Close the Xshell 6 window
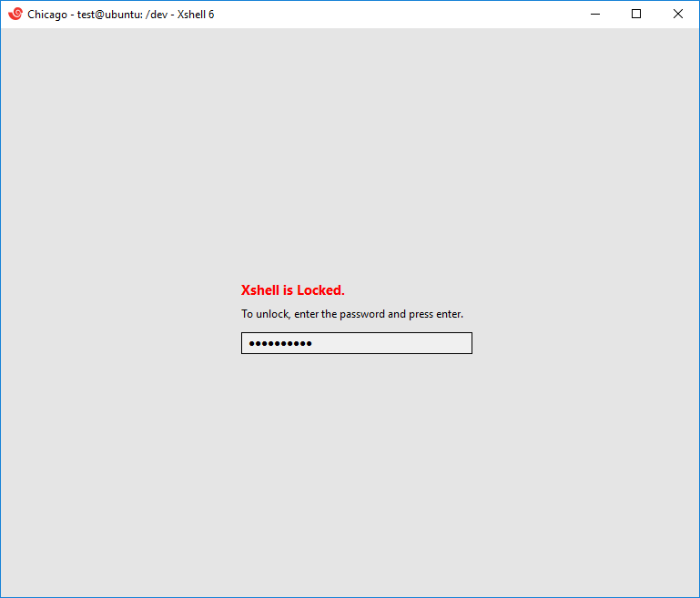The image size is (700, 598). pyautogui.click(x=677, y=14)
